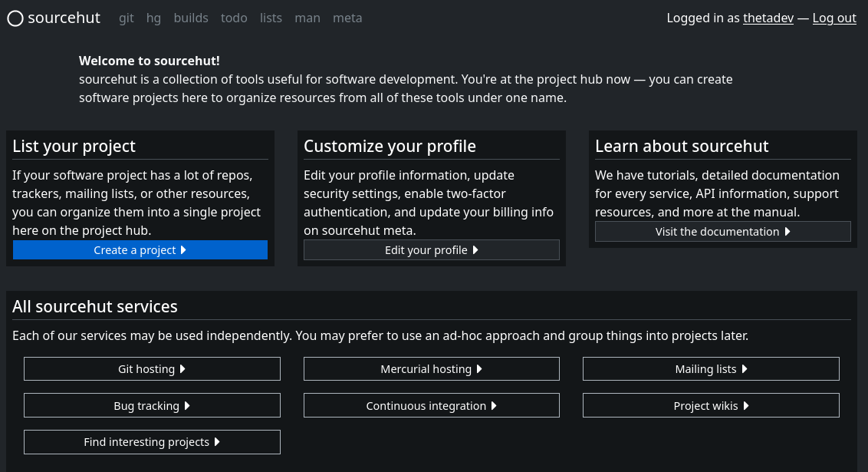Open the git navigation tab
Screen dimensions: 868x472
pos(127,18)
